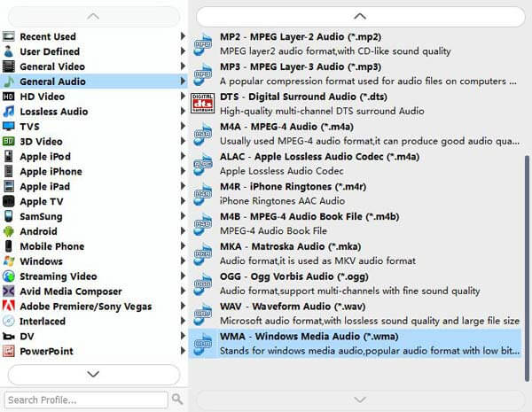Select WAV - Waveform Audio format
The height and width of the screenshot is (412, 532).
(x=355, y=314)
